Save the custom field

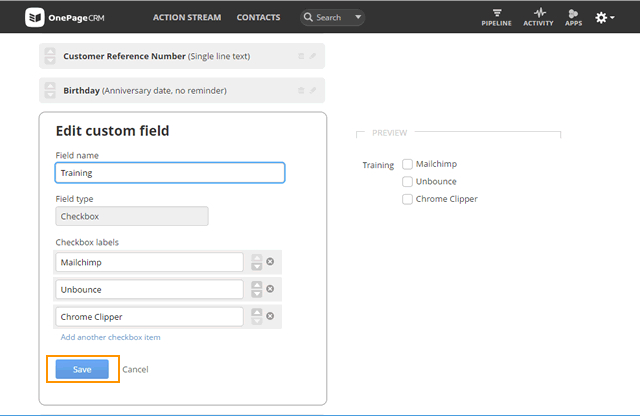coord(82,369)
